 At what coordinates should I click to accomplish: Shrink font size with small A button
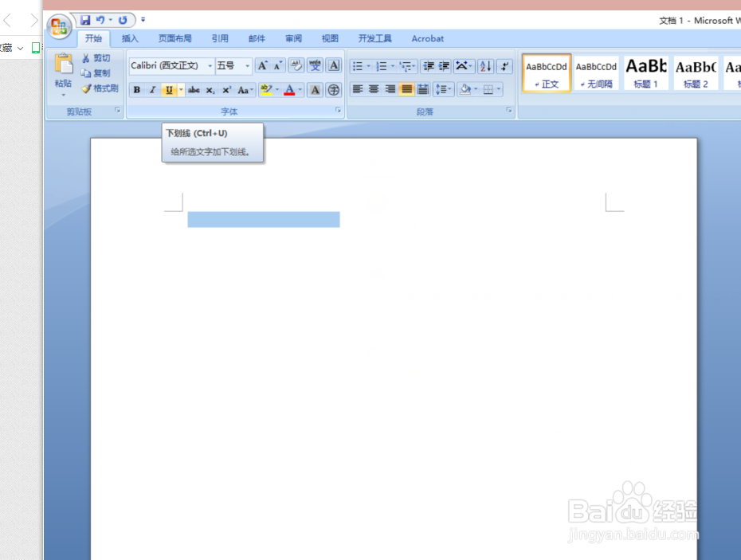pyautogui.click(x=278, y=65)
